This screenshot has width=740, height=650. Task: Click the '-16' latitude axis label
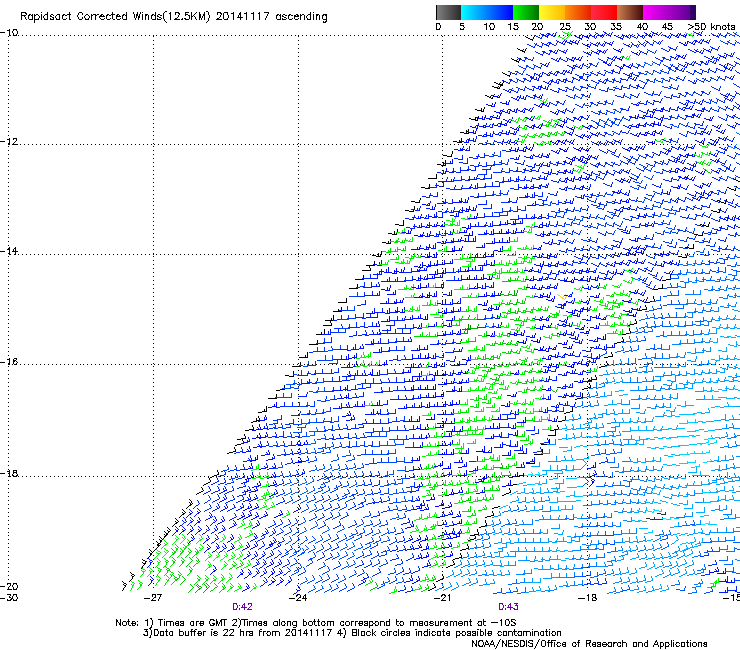[9, 362]
